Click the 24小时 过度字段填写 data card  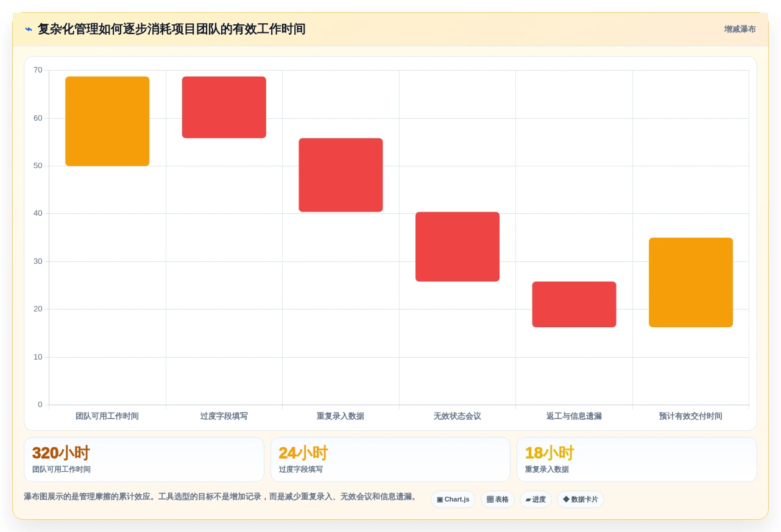[x=390, y=459]
